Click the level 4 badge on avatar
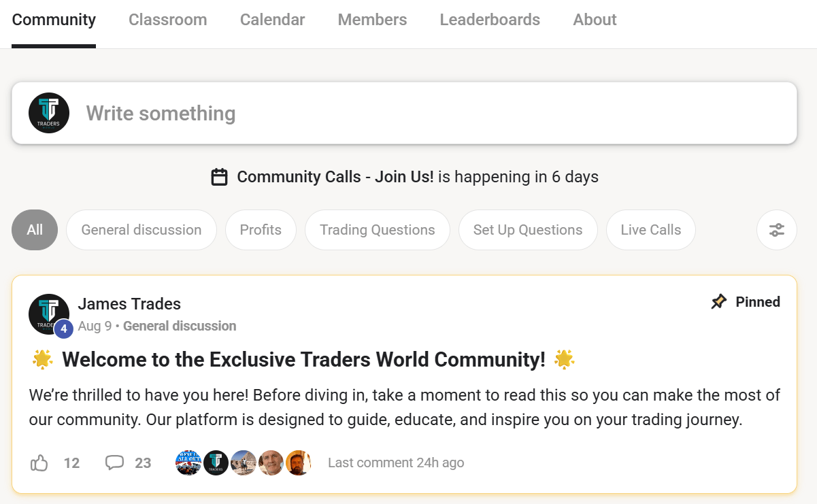 63,329
